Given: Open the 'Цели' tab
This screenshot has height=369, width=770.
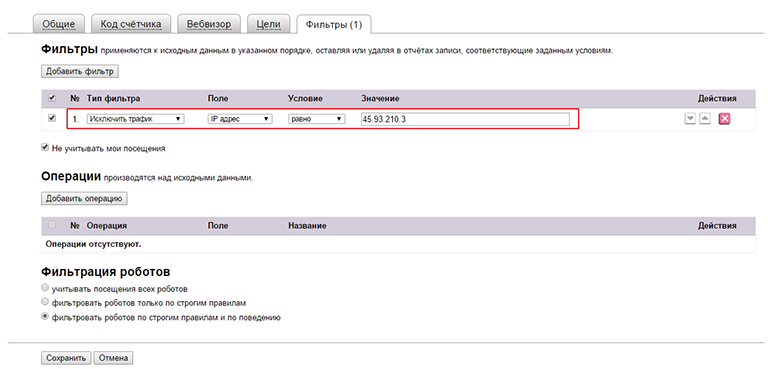Looking at the screenshot, I should point(269,24).
